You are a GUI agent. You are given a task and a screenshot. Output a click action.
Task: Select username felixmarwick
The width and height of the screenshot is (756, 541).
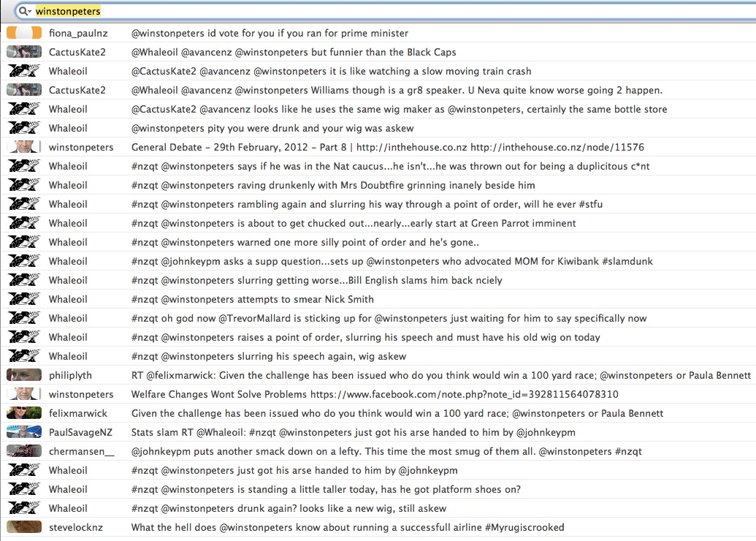click(78, 414)
